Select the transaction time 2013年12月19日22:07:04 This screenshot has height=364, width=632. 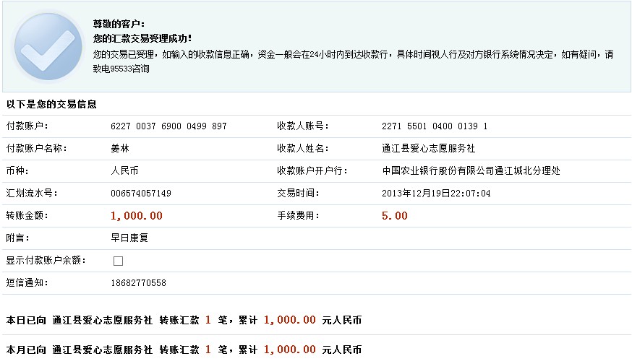436,194
